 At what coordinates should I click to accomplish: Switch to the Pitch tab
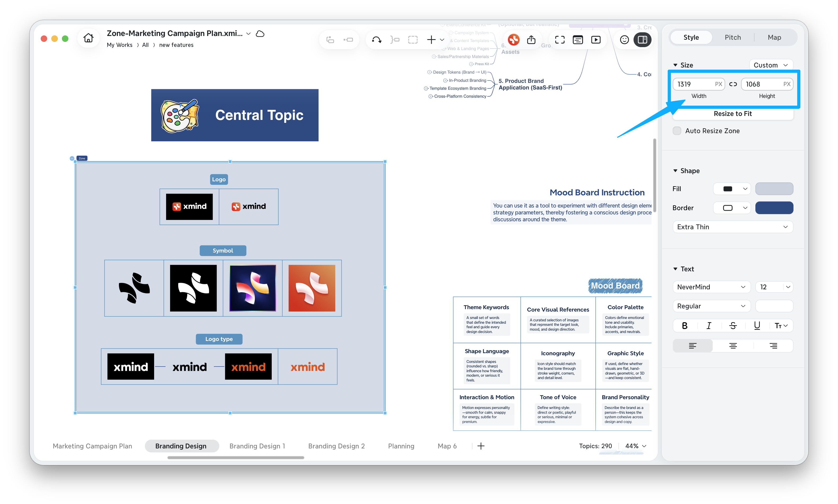coord(733,37)
